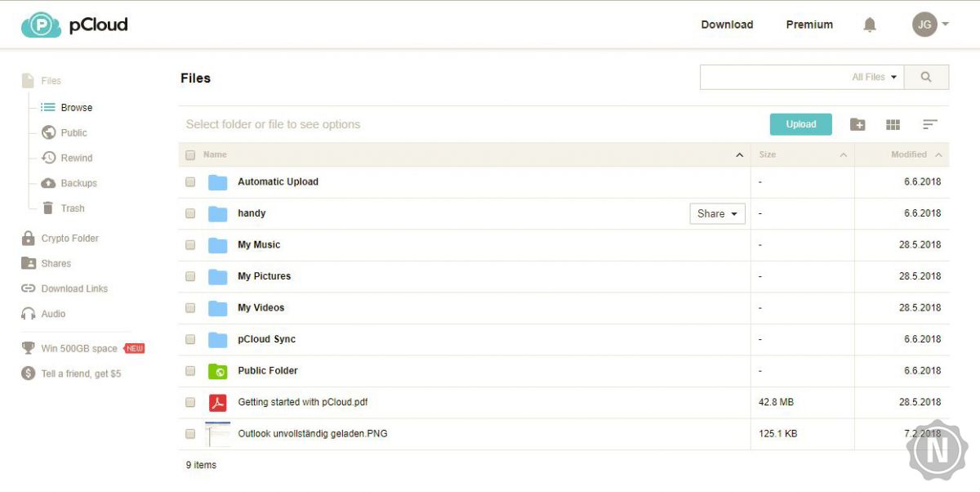Click the Shares sidebar icon
Image resolution: width=980 pixels, height=492 pixels.
click(x=29, y=263)
